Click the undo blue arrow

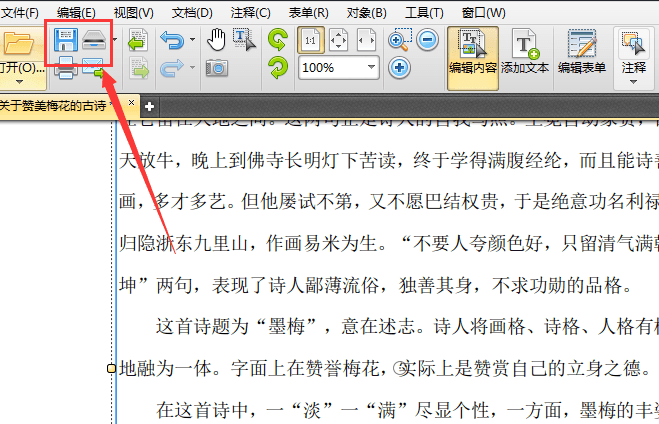coord(172,40)
